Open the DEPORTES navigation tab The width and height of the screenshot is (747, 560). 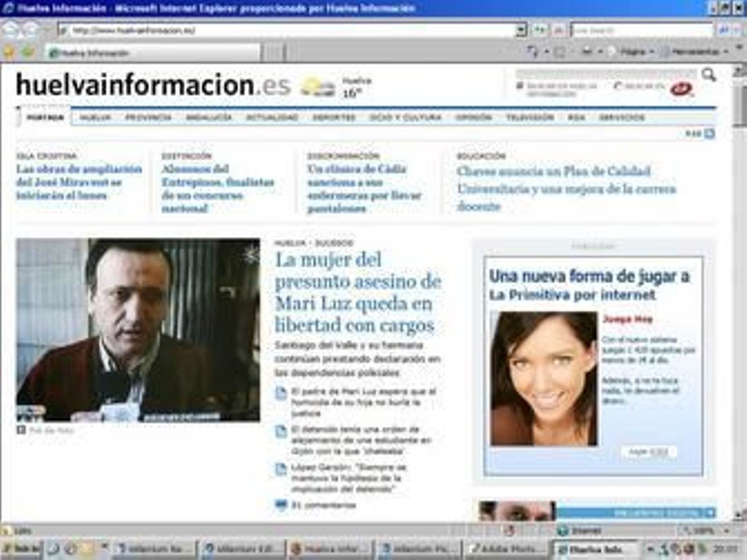coord(334,117)
